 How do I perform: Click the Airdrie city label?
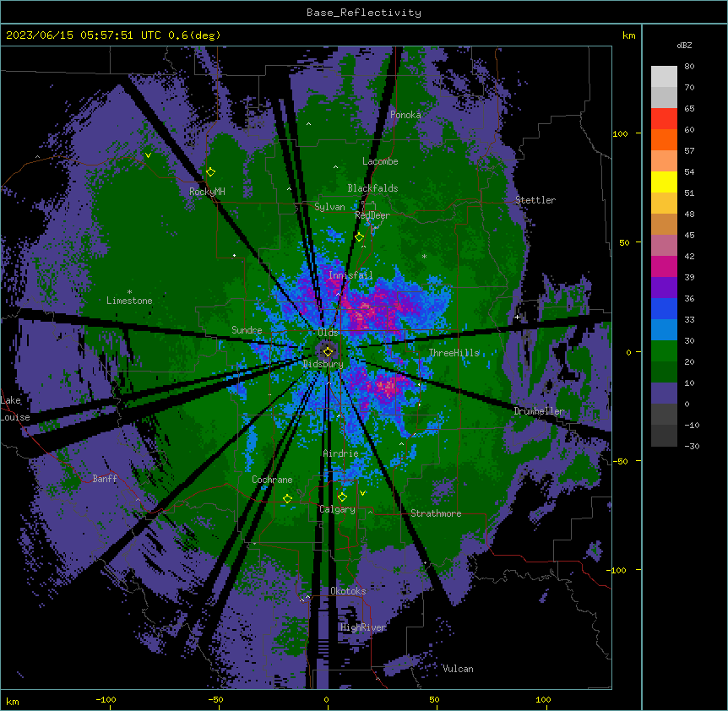341,453
